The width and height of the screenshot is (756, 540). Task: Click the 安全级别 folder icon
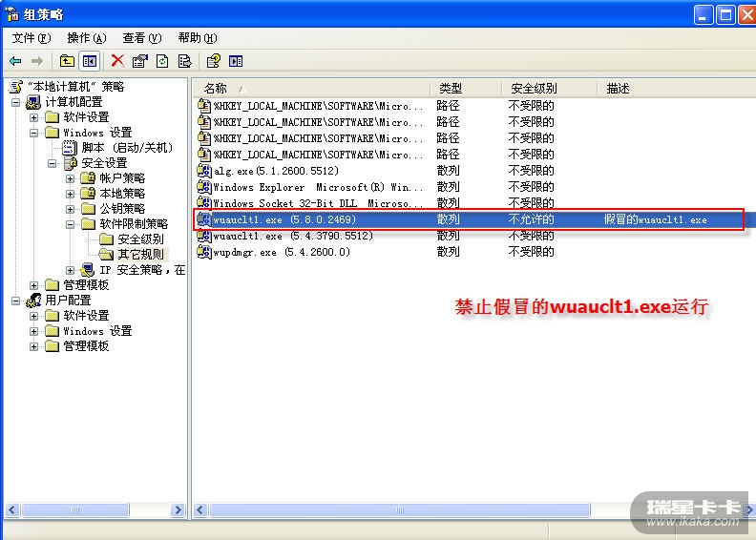107,239
